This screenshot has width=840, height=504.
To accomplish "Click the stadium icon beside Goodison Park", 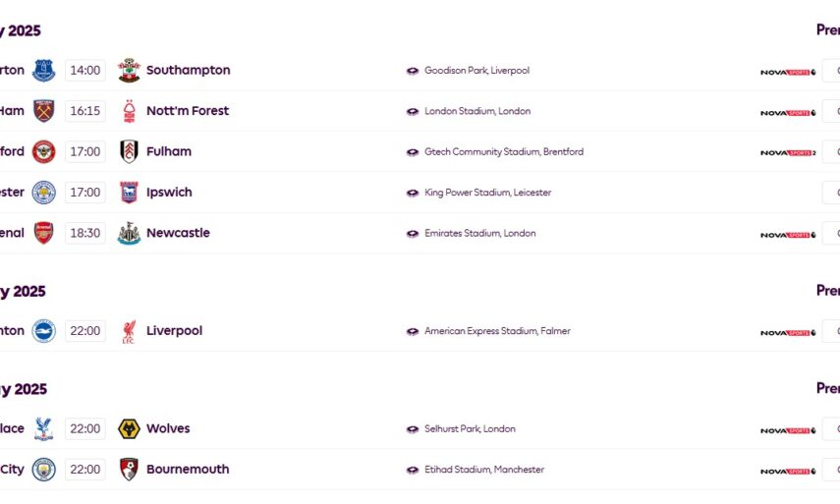I will (413, 71).
